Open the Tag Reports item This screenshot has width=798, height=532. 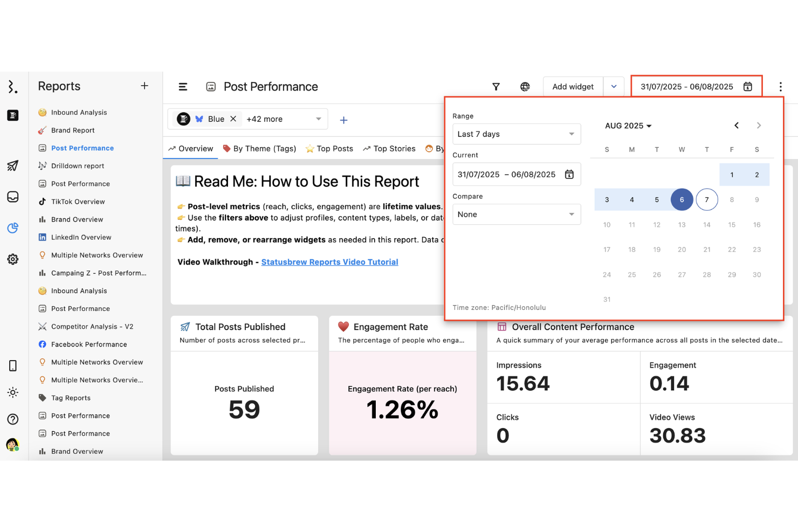[71, 398]
